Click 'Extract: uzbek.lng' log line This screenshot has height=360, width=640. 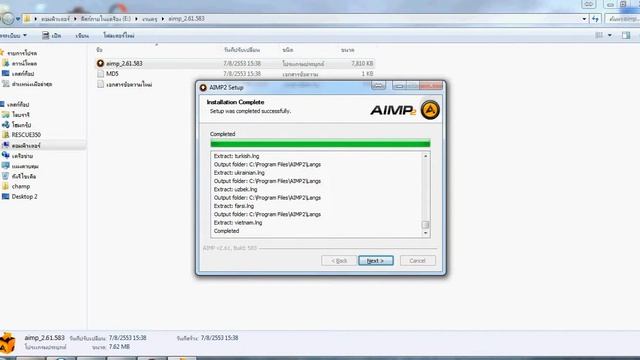236,189
